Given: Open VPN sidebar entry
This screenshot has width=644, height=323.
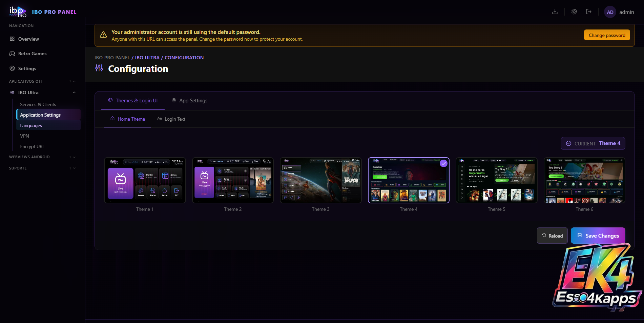Looking at the screenshot, I should tap(48, 136).
